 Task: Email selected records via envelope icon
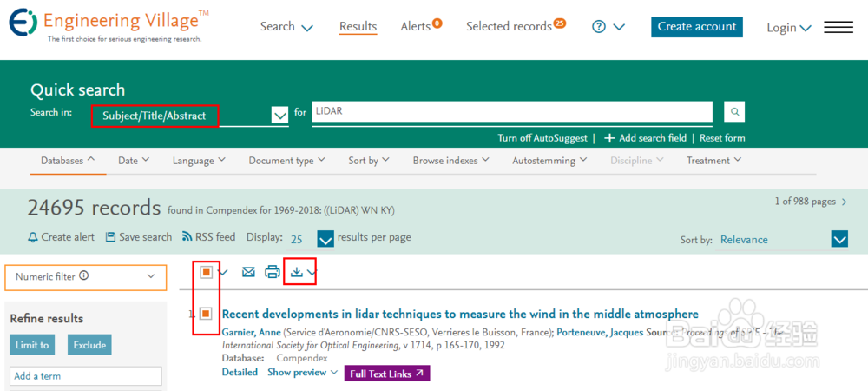[248, 272]
